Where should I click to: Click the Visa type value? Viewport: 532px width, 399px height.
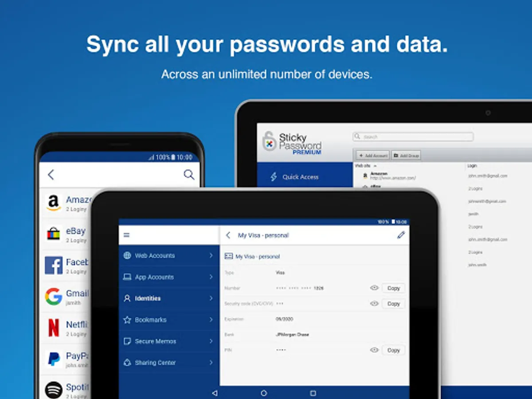(280, 273)
